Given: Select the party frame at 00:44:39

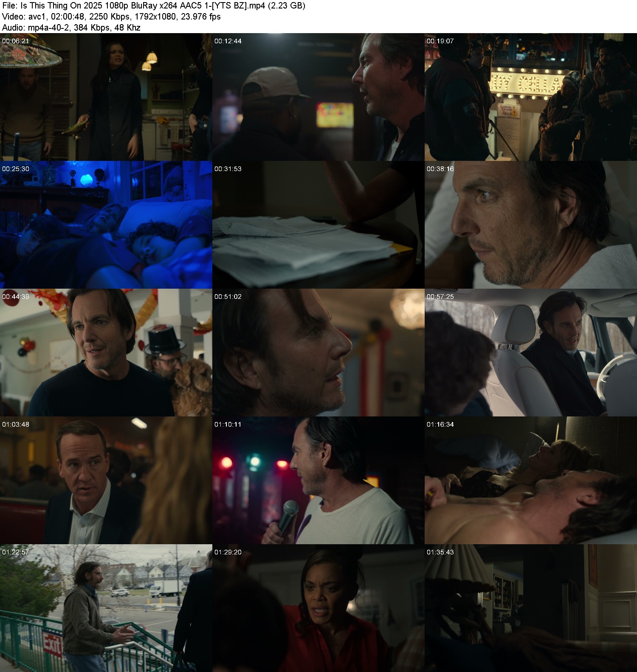Looking at the screenshot, I should pyautogui.click(x=106, y=353).
